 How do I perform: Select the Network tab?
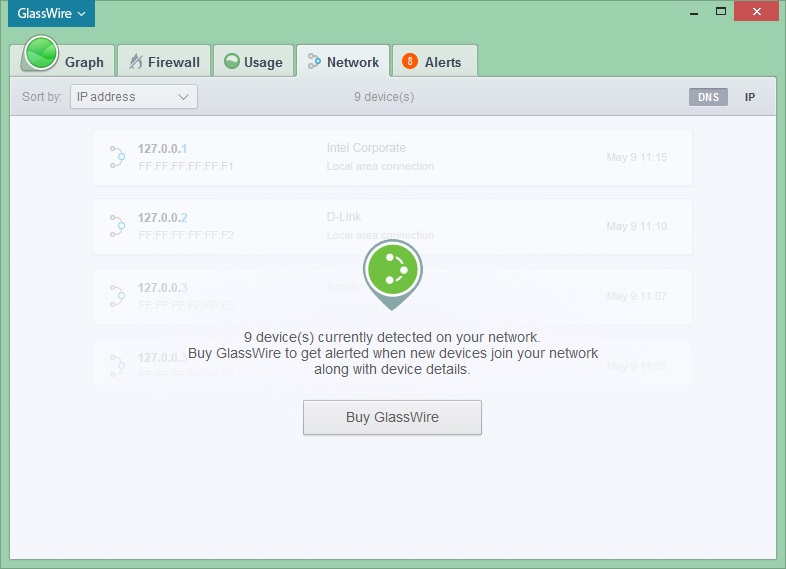(343, 62)
